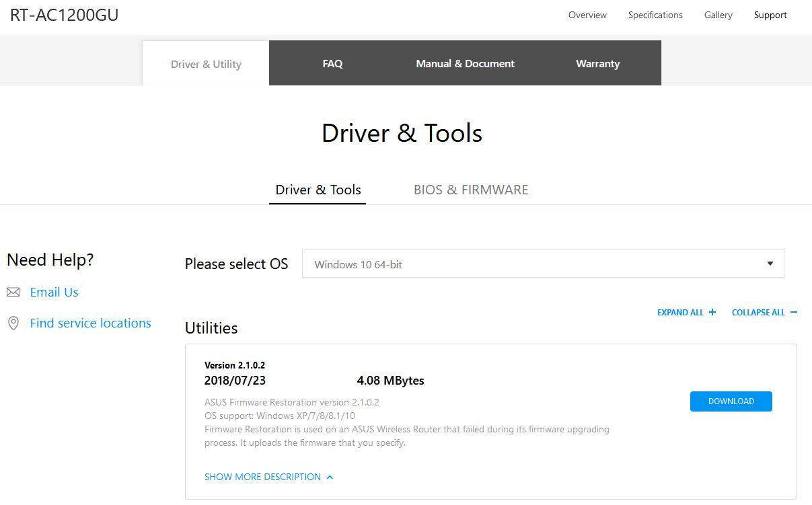Click the 2018/07/23 release date
Screen dimensions: 812x505
[x=235, y=381]
